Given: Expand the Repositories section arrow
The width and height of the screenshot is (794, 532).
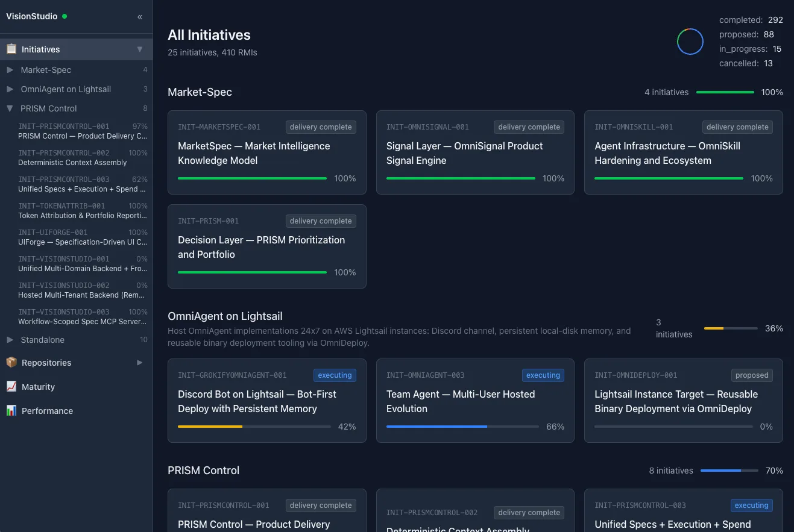Looking at the screenshot, I should point(140,363).
